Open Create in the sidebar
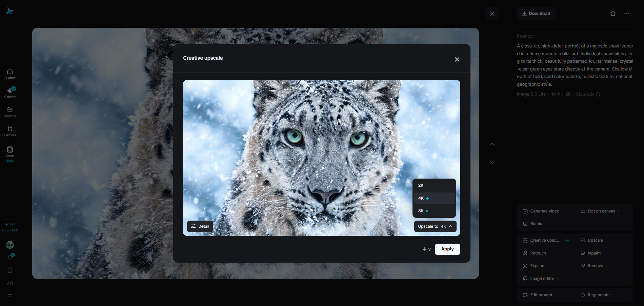This screenshot has width=644, height=306. tap(10, 93)
